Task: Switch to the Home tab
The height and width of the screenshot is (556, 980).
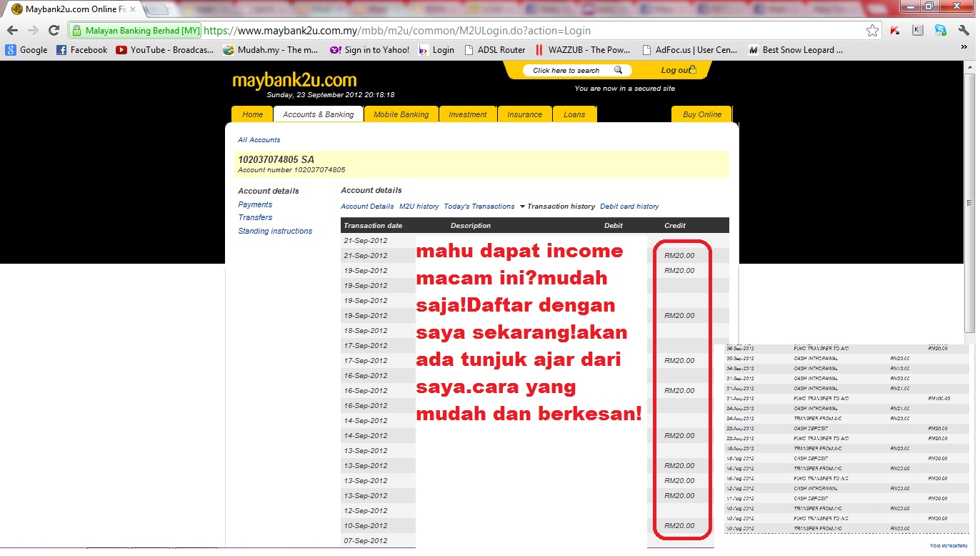Action: pyautogui.click(x=252, y=114)
